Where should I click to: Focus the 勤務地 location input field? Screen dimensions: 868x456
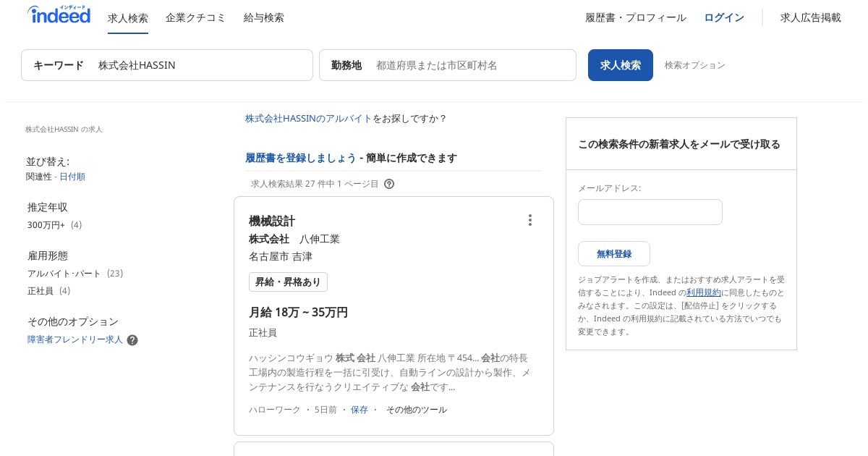click(448, 65)
